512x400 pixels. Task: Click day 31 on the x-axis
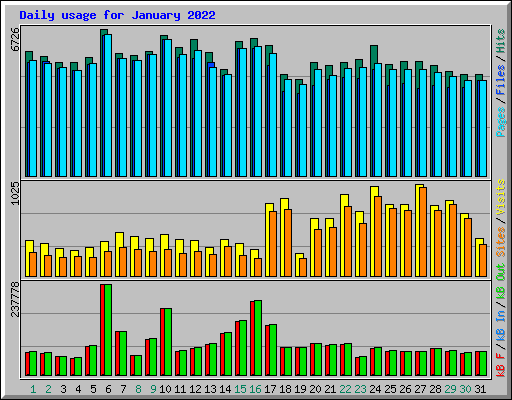[x=480, y=389]
